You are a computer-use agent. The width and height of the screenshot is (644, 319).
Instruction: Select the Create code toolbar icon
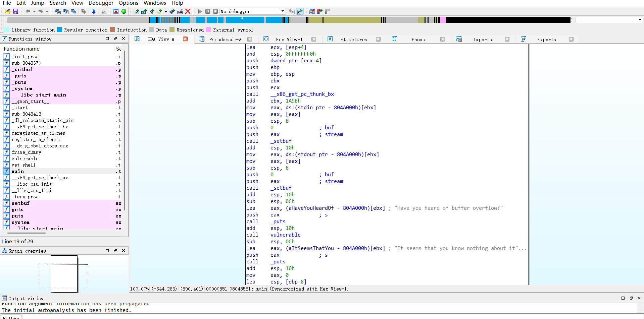pos(136,11)
